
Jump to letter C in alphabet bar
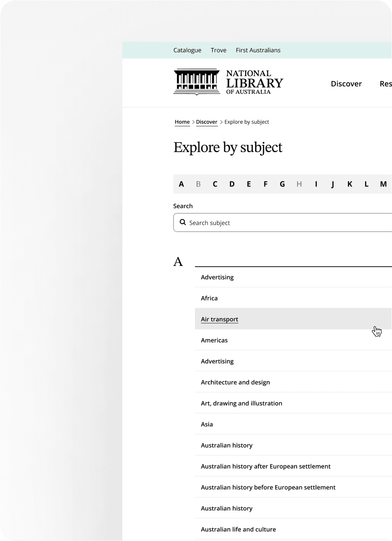215,184
